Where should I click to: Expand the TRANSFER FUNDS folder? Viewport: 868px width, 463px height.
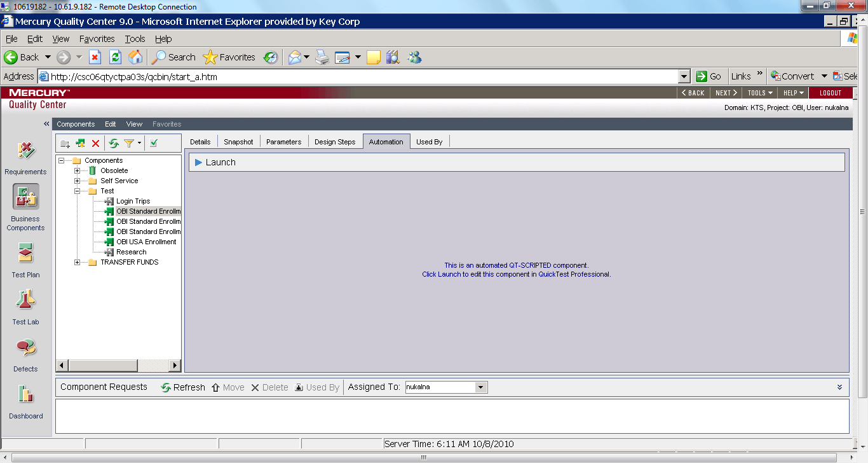pos(78,262)
